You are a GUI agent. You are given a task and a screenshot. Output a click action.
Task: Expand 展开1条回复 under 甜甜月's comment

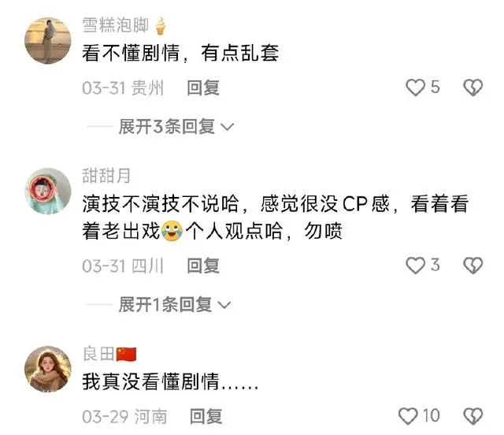[165, 304]
